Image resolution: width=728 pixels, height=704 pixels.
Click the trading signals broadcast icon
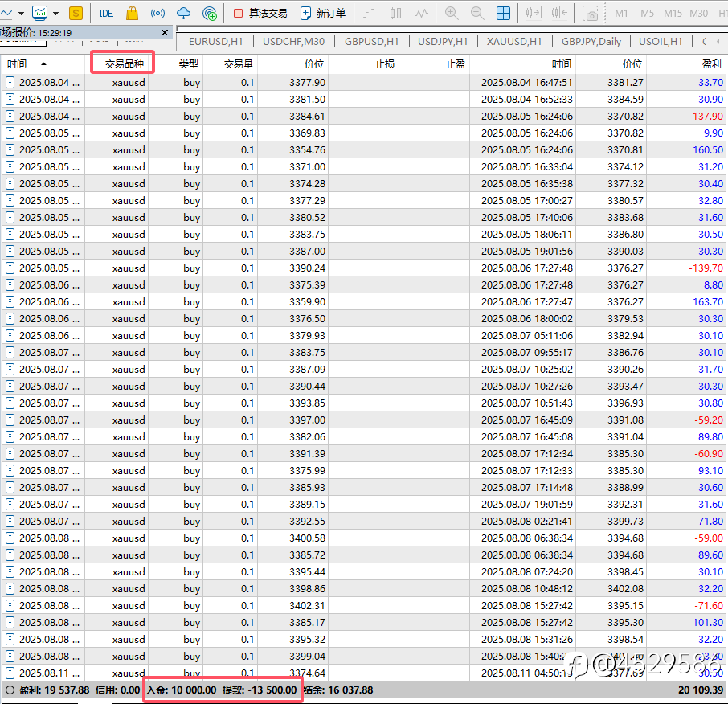click(158, 13)
